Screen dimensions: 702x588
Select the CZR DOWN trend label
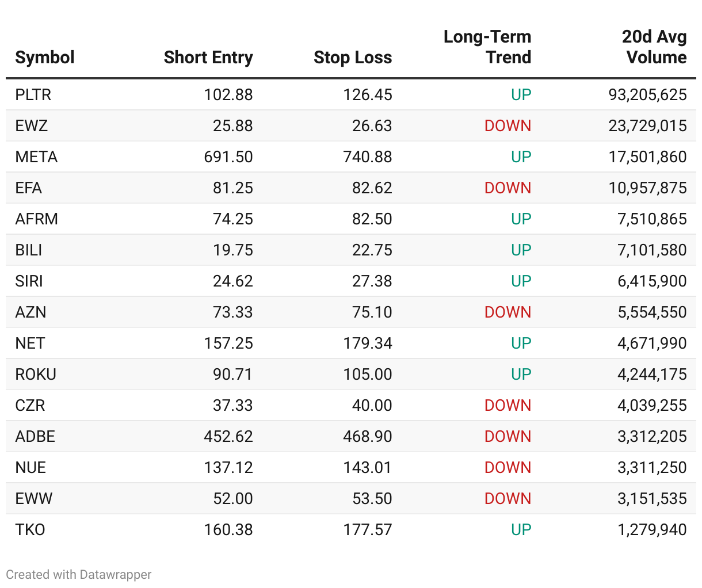[x=508, y=405]
